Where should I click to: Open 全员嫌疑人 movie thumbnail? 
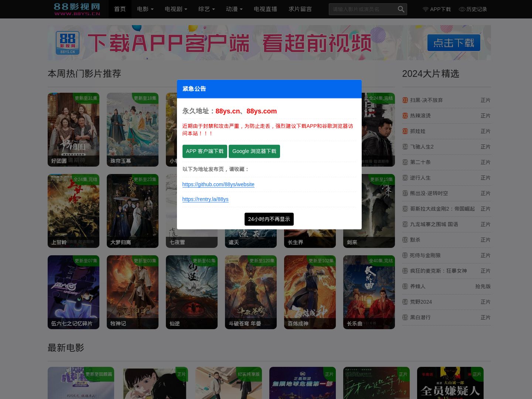[450, 383]
